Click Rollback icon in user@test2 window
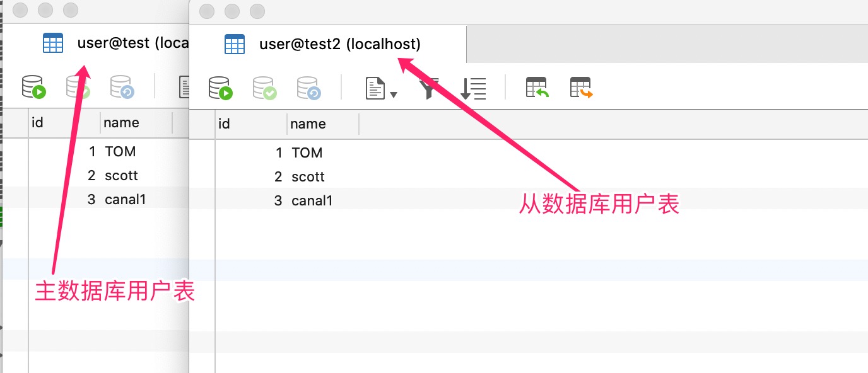Image resolution: width=868 pixels, height=373 pixels. pos(308,88)
